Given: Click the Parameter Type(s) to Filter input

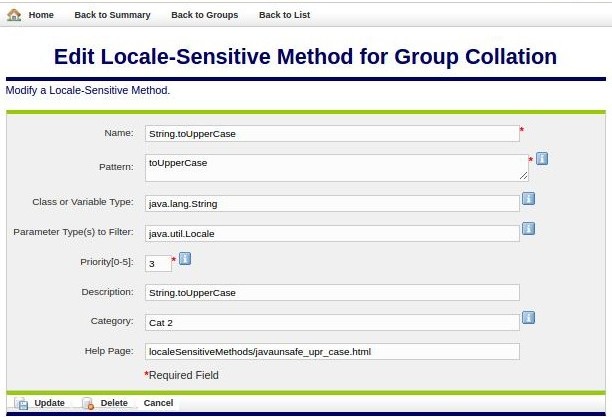Looking at the screenshot, I should (x=331, y=233).
